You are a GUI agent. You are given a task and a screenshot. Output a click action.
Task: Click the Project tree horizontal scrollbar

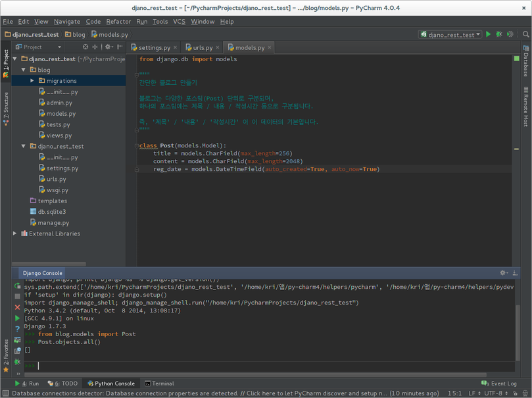pos(49,264)
